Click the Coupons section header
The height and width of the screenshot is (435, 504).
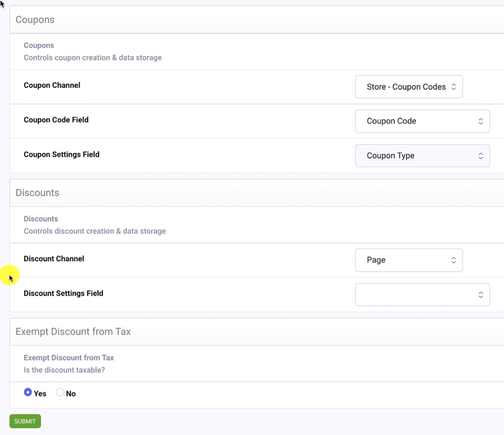click(35, 20)
